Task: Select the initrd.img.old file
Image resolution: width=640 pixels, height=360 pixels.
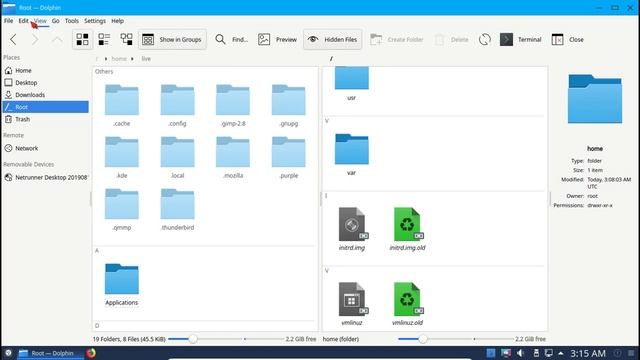Action: [x=407, y=229]
